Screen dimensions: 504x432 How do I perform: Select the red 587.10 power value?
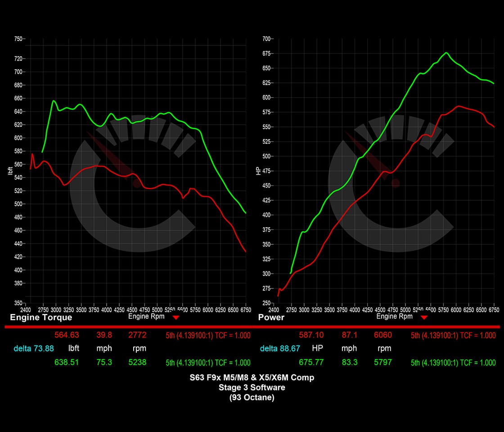[311, 335]
